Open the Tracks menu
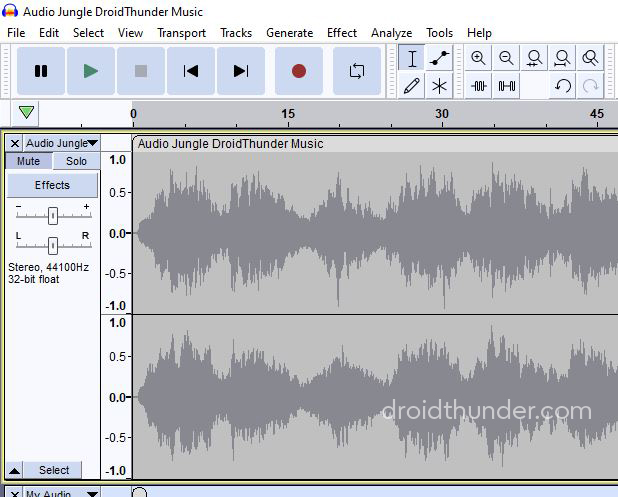 coord(236,33)
